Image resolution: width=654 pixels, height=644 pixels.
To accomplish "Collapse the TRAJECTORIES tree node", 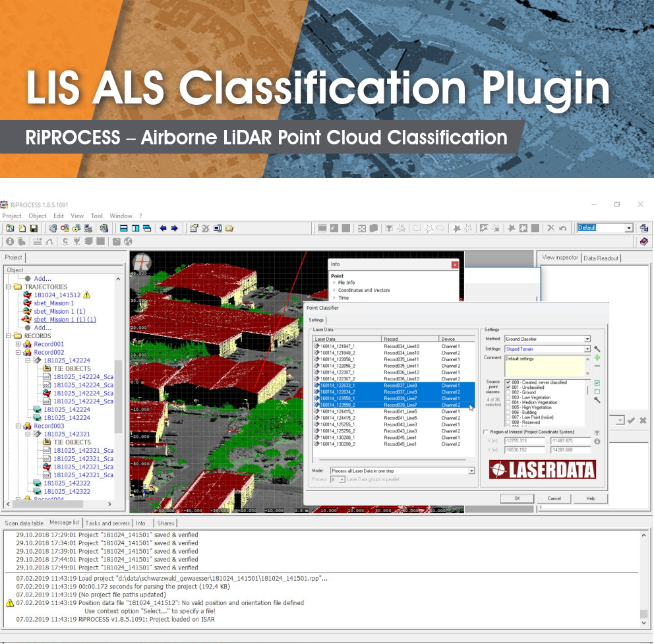I will tap(9, 287).
